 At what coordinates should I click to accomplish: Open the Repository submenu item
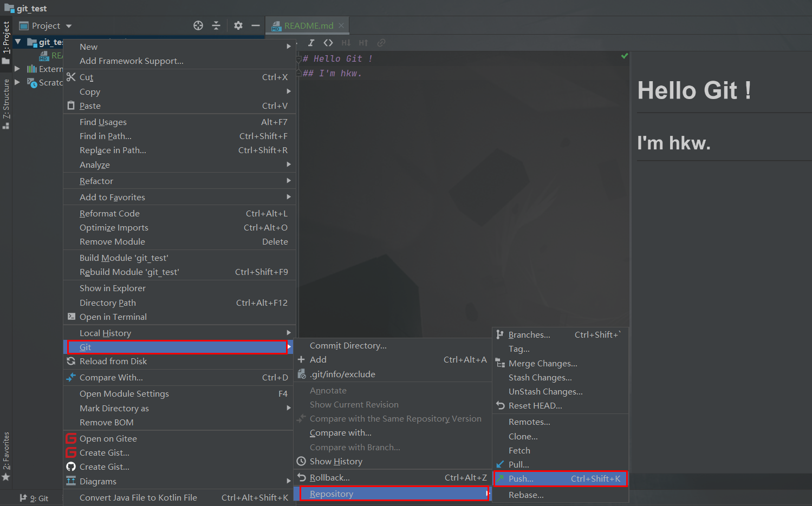pyautogui.click(x=392, y=494)
